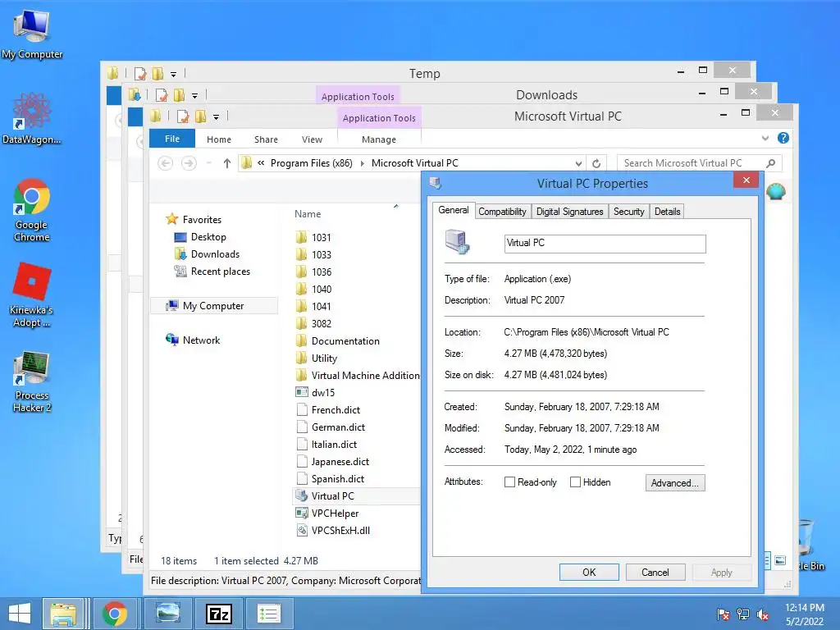Toggle the Hidden attribute checkbox
The width and height of the screenshot is (840, 630).
click(575, 482)
